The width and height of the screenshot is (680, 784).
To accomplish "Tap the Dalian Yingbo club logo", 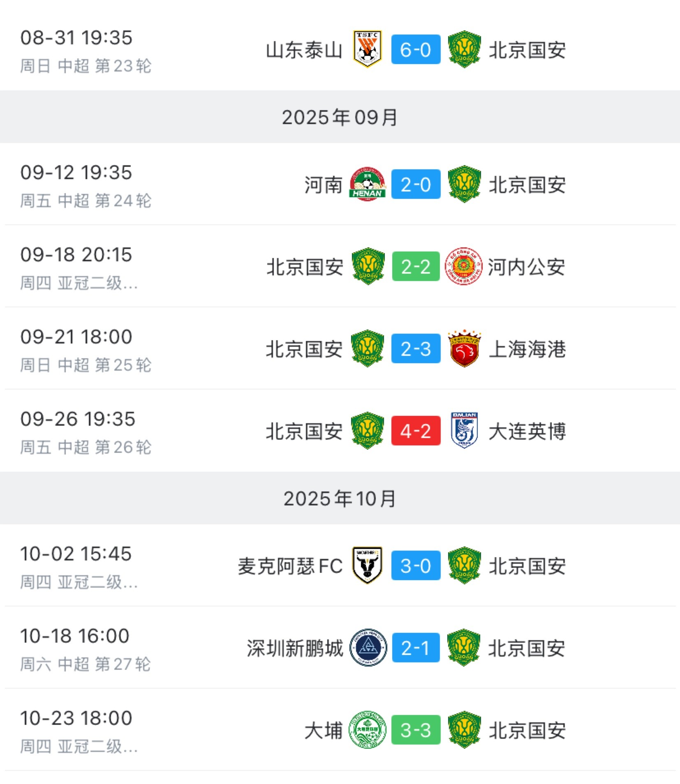I will coord(464,431).
